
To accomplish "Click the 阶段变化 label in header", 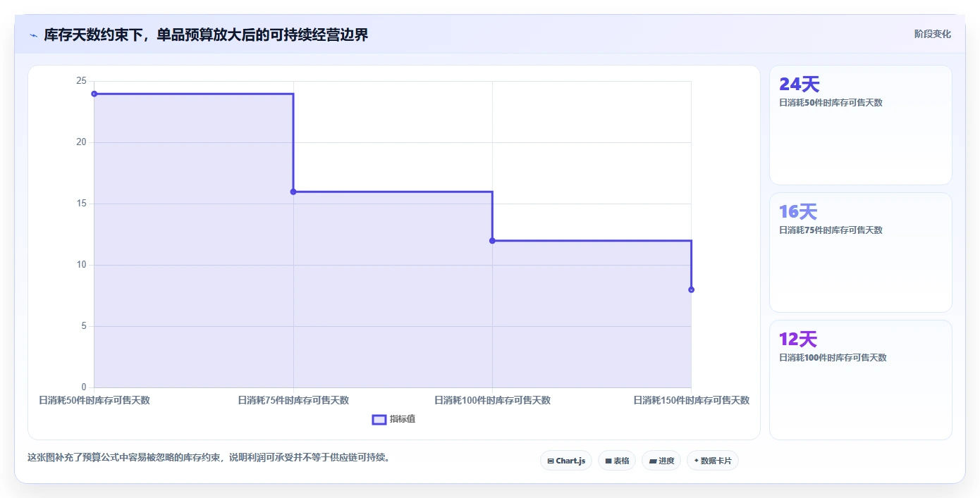I will pos(932,34).
